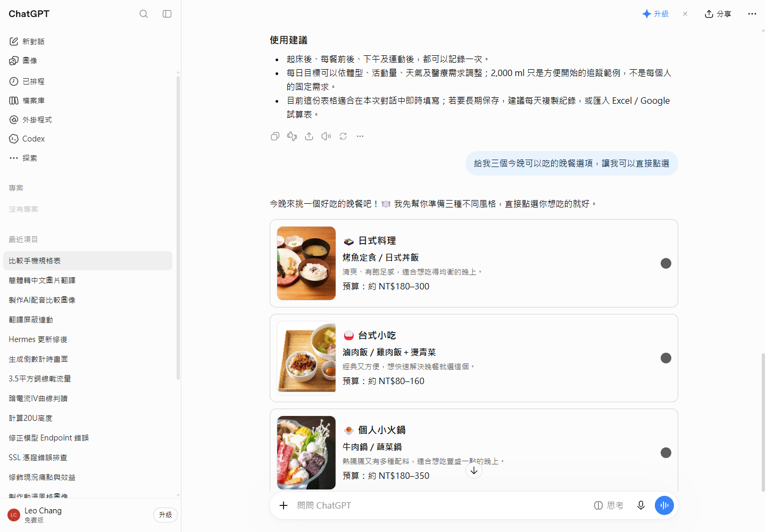
Task: Click the hot pot photo thumbnail
Action: [x=306, y=453]
